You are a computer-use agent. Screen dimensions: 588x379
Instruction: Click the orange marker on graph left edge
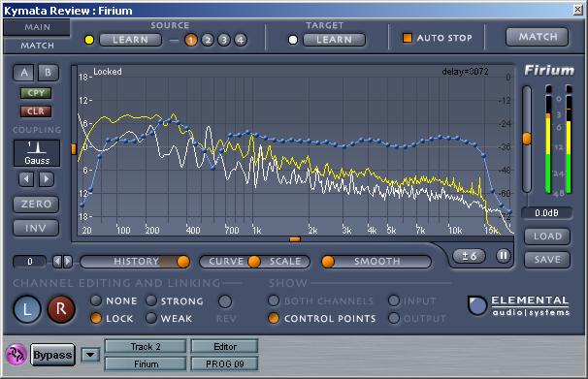tap(74, 149)
